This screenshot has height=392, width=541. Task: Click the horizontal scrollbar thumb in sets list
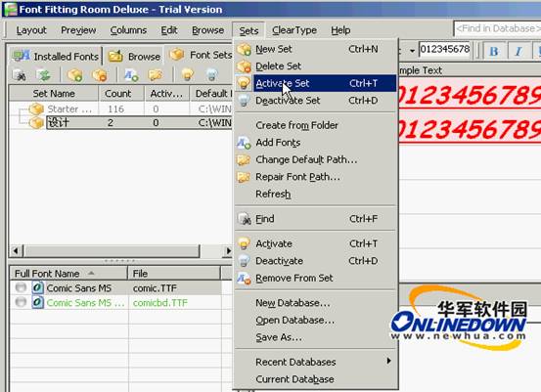112,250
